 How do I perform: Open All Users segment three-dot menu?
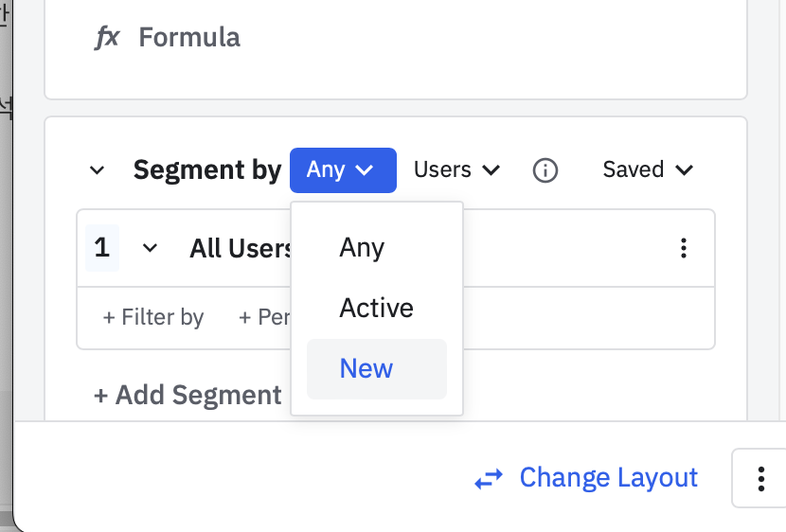coord(684,248)
